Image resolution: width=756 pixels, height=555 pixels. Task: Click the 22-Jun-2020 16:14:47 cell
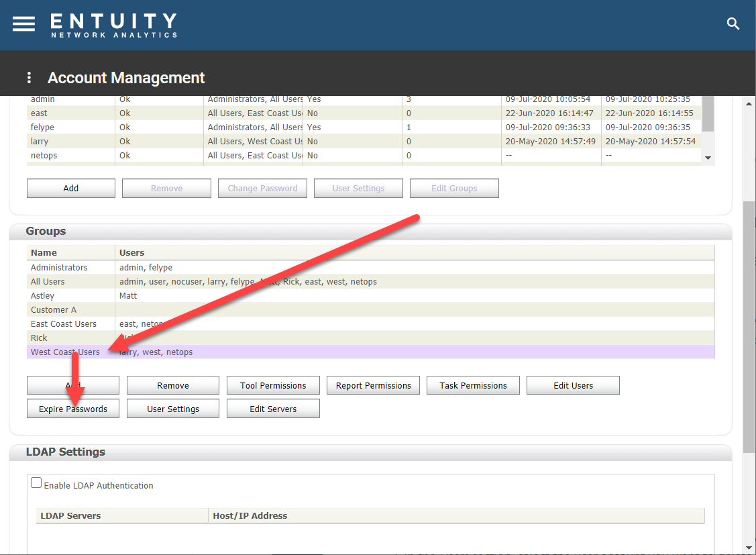coord(551,113)
